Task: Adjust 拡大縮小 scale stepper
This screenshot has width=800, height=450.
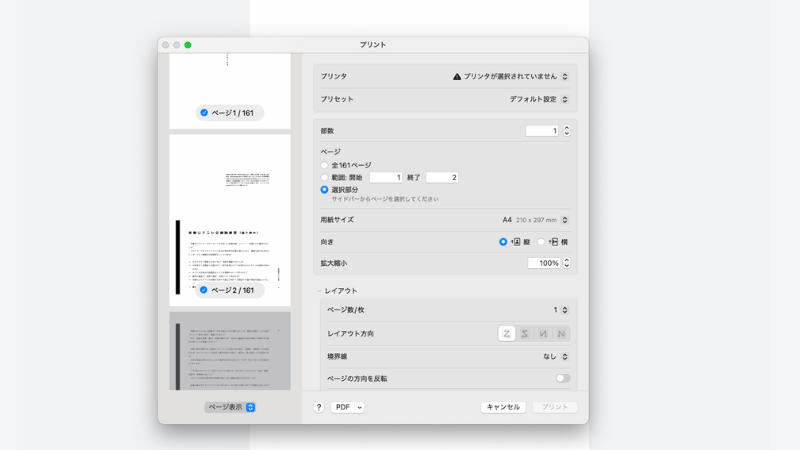Action: point(566,263)
